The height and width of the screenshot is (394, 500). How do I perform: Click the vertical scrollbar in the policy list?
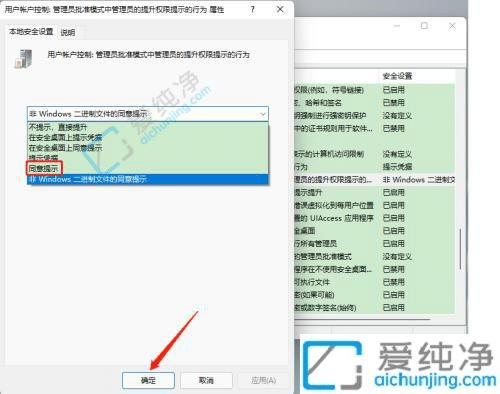coord(460,249)
